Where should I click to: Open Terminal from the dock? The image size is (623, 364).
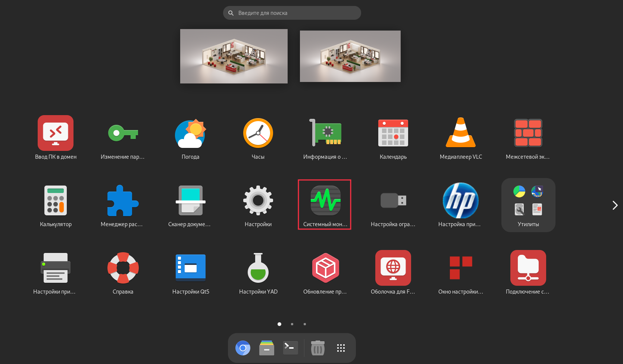290,348
